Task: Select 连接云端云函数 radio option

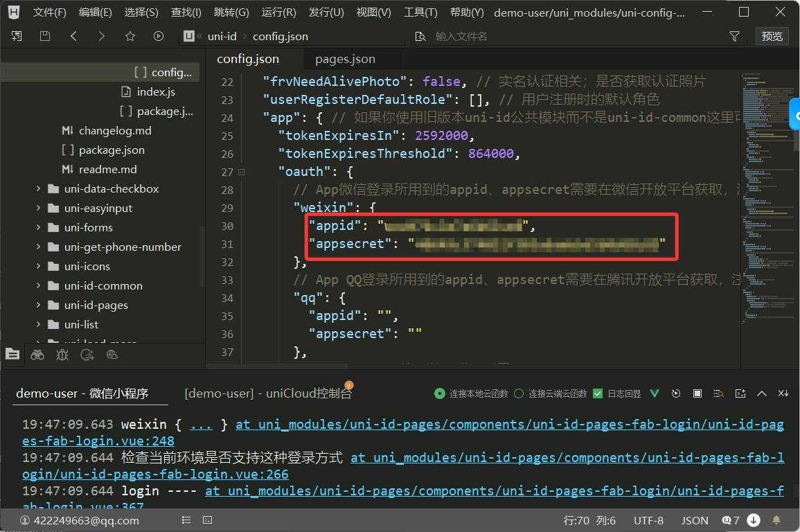Action: point(519,393)
